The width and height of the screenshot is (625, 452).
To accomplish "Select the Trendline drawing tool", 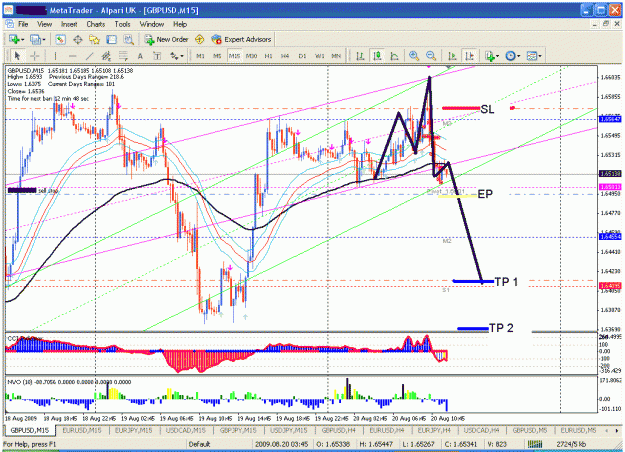I will (90, 56).
